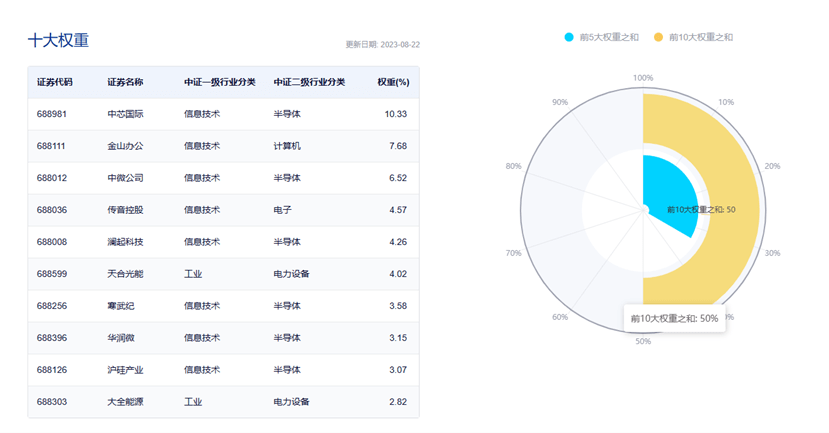Select the 权重(%) column header
The height and width of the screenshot is (433, 829).
393,82
